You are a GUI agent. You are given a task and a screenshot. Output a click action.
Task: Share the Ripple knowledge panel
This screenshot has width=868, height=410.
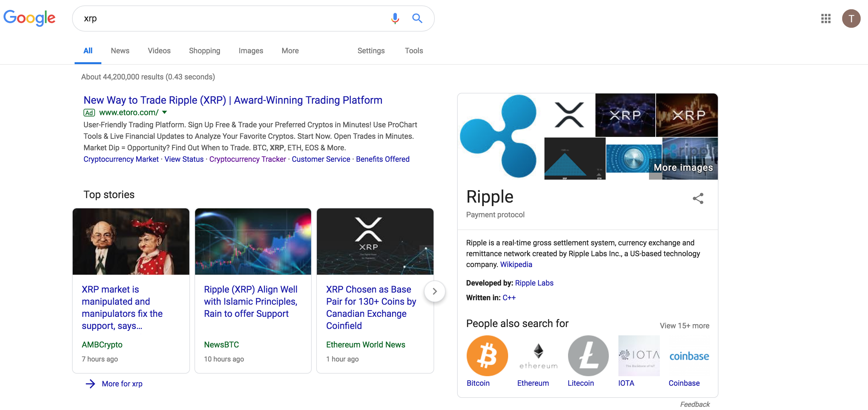click(698, 198)
